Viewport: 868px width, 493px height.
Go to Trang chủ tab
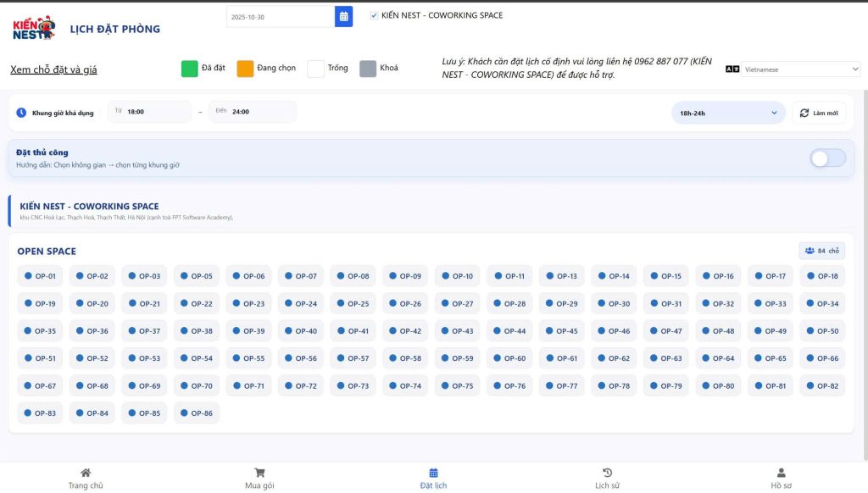click(86, 478)
